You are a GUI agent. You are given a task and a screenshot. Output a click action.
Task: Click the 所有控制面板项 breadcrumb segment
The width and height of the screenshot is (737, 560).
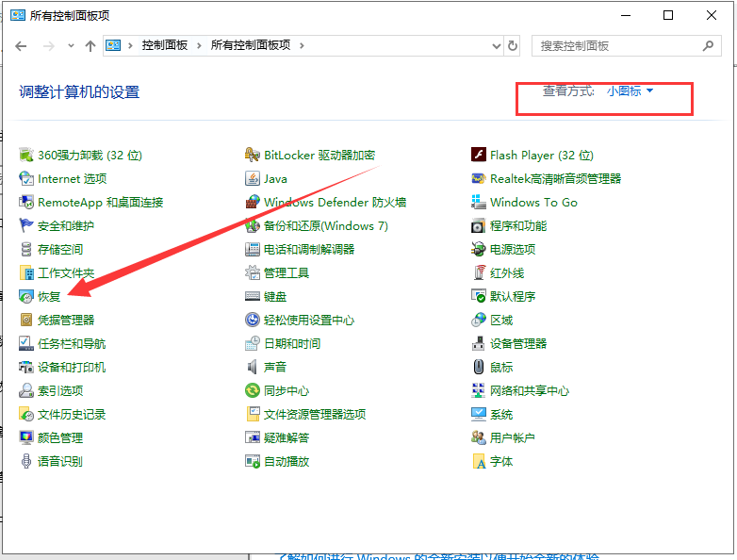tap(251, 45)
